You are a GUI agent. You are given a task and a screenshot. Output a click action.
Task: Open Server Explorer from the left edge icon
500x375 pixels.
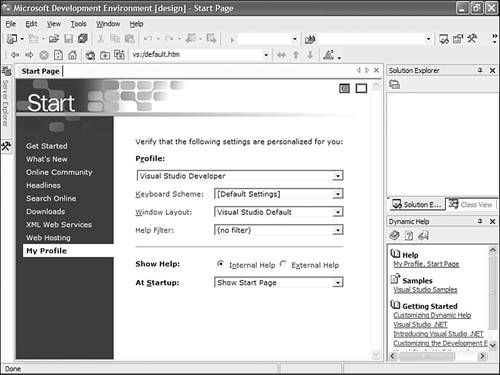pos(6,71)
